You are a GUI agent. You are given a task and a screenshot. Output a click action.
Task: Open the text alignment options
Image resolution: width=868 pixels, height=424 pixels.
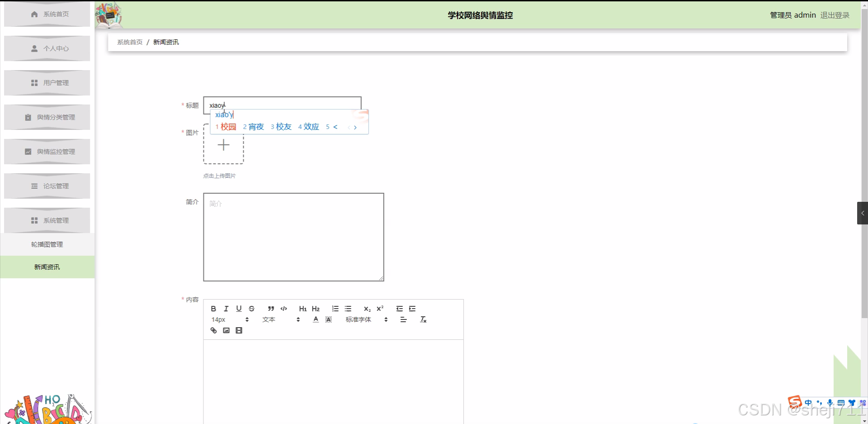coord(403,319)
